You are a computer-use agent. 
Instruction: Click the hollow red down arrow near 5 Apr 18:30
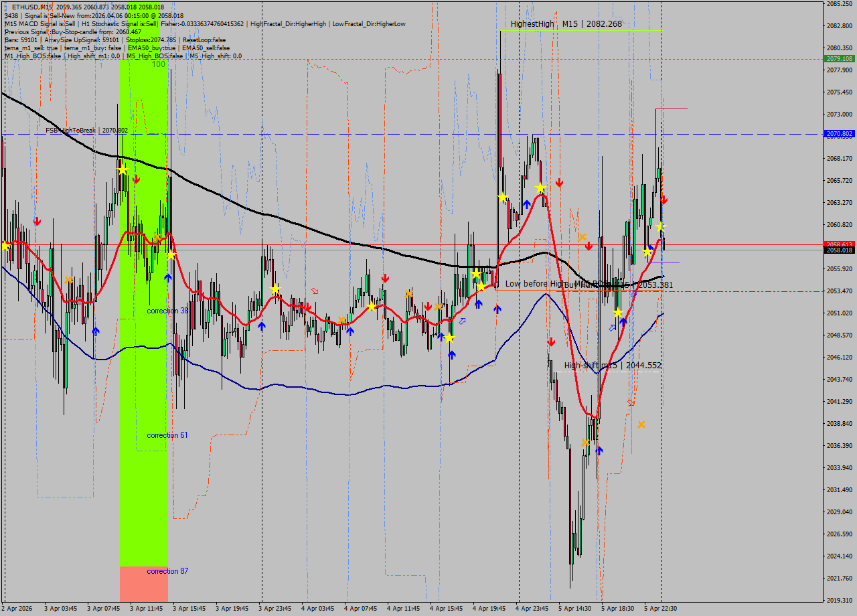[631, 402]
